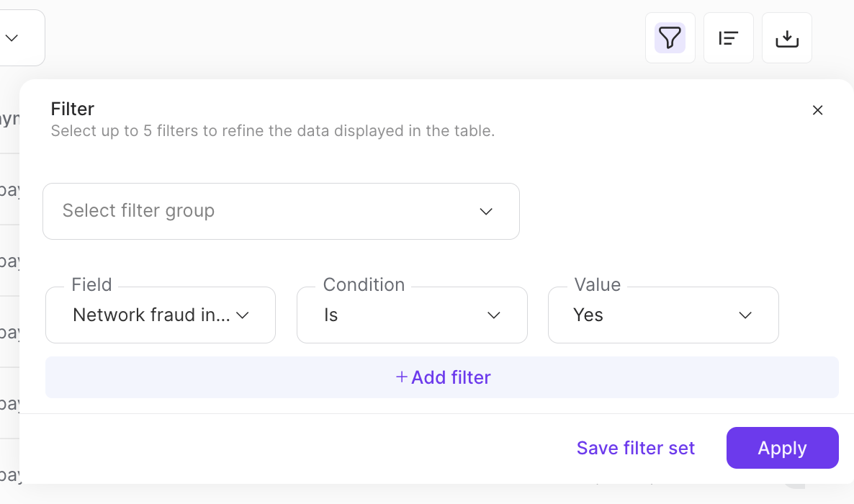854x504 pixels.
Task: Click the Value box chevron arrow
Action: pyautogui.click(x=745, y=315)
